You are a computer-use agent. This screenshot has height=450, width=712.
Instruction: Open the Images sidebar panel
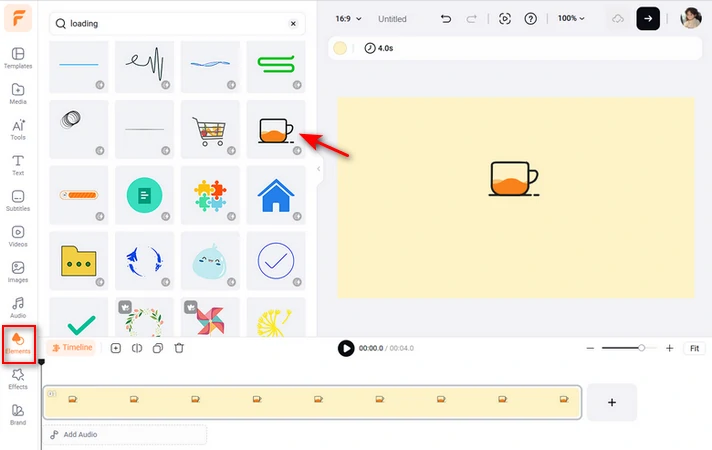click(18, 272)
